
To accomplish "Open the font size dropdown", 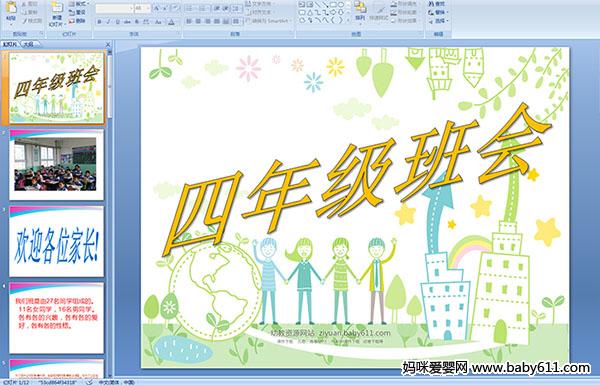I will tap(148, 8).
